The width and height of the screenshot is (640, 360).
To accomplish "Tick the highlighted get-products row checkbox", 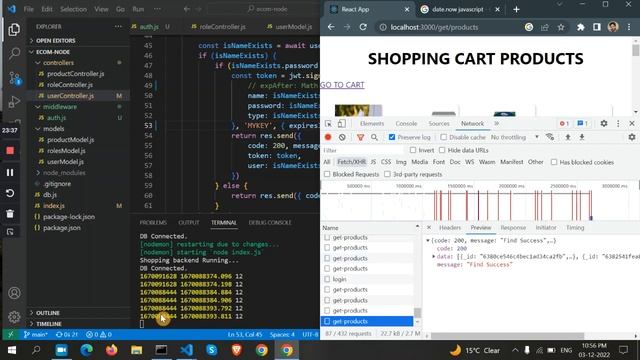I will coord(327,321).
